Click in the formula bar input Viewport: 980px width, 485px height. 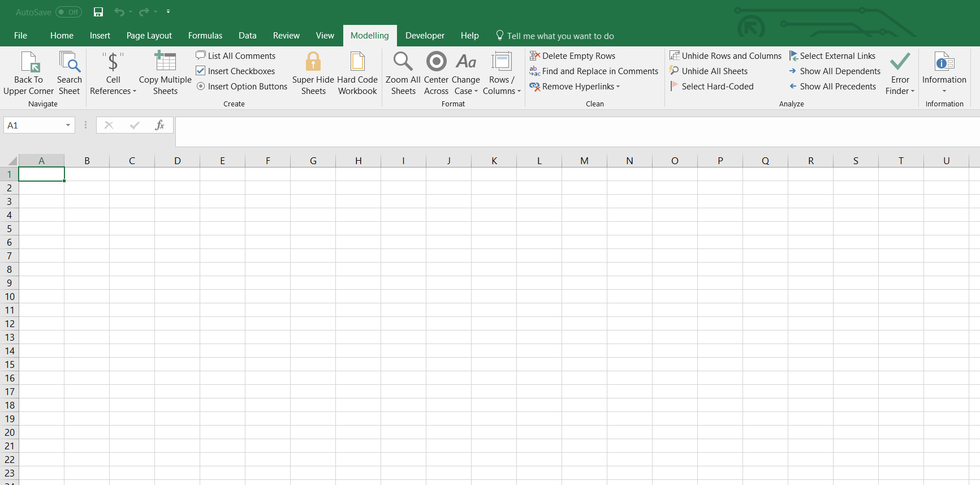(577, 131)
